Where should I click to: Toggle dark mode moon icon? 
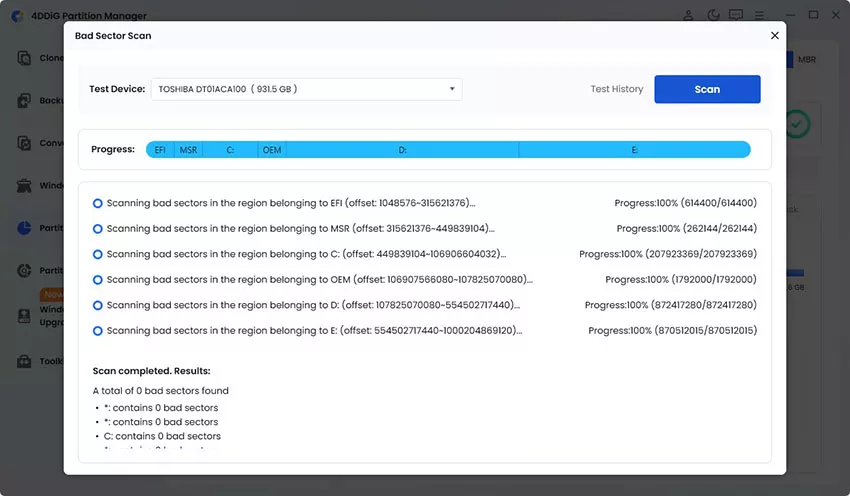click(x=713, y=15)
